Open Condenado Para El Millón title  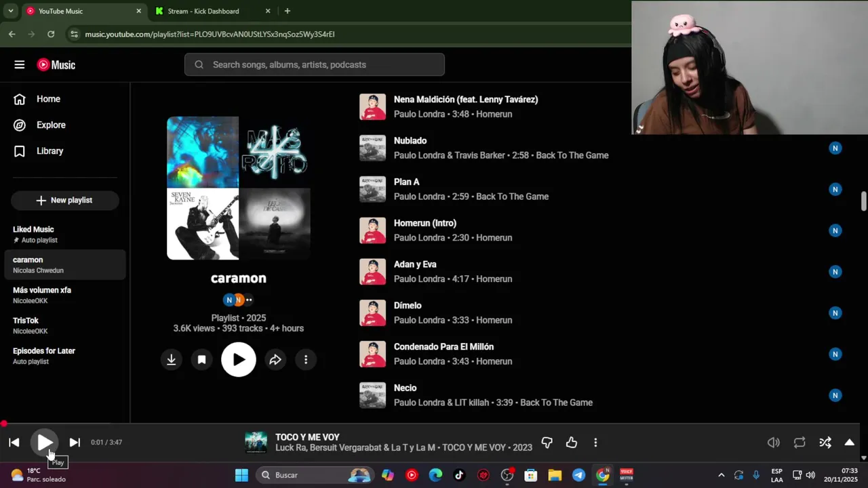pos(443,347)
